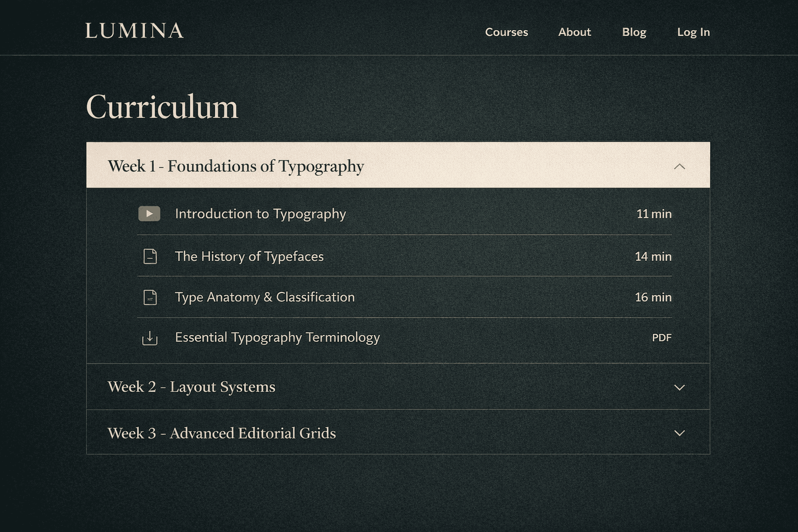Open the Type Anatomy & Classification lesson
The width and height of the screenshot is (798, 532).
[x=265, y=297]
